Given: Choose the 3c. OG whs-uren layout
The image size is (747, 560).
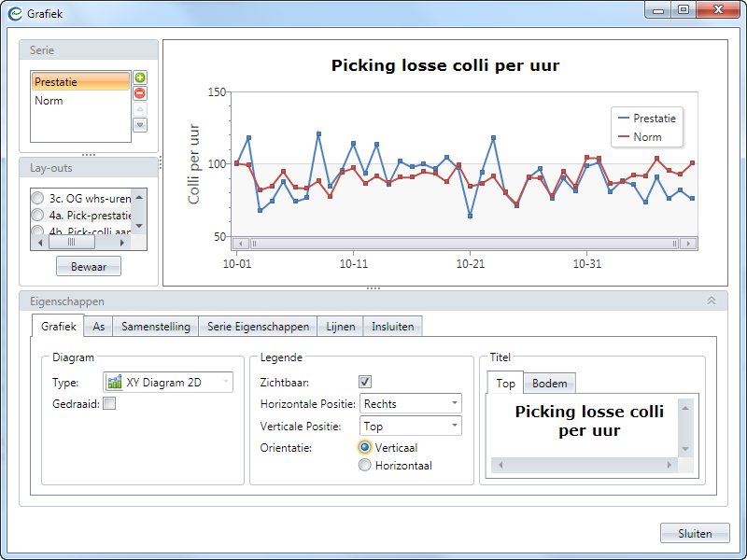Looking at the screenshot, I should [37, 199].
